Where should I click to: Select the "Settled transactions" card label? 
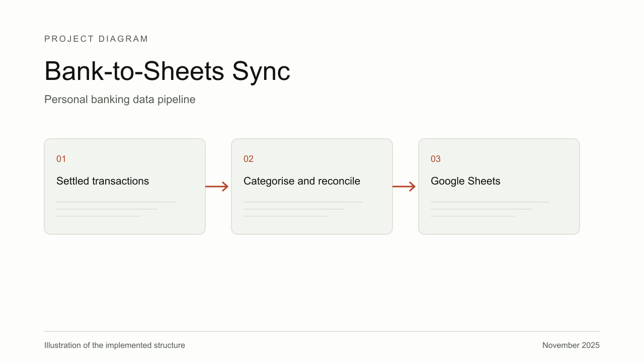[x=103, y=181]
